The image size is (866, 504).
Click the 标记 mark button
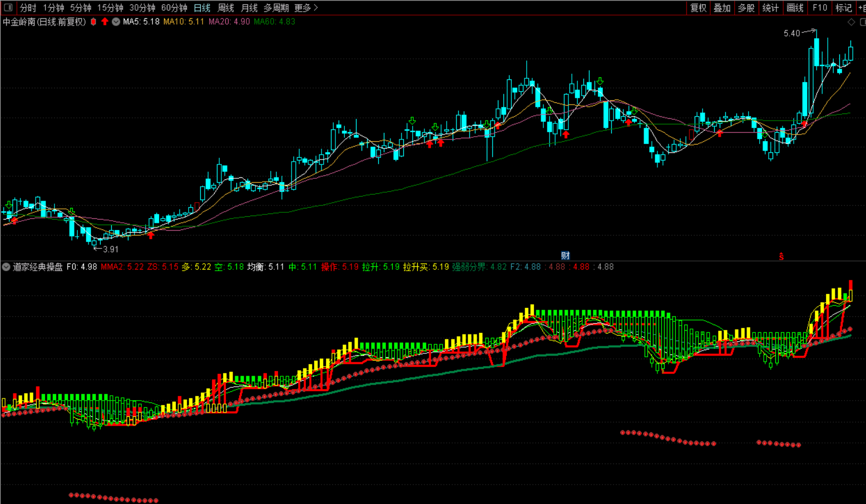[843, 8]
